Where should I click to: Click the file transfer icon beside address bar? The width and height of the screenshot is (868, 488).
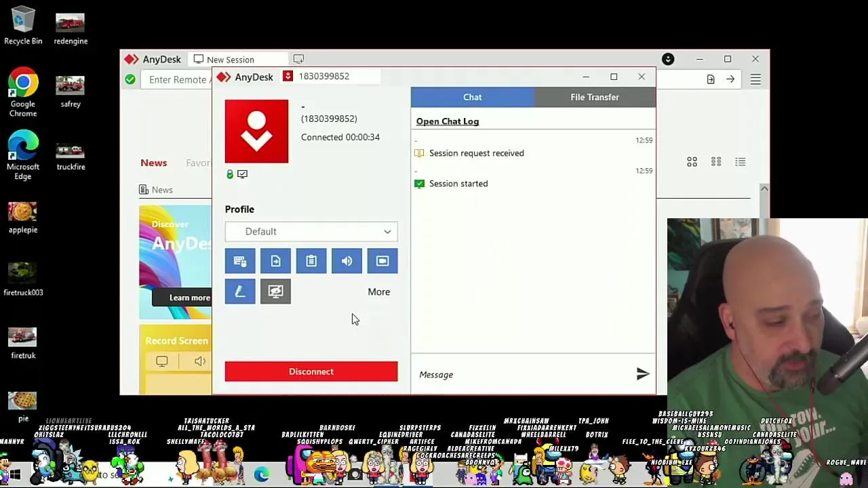coord(711,79)
